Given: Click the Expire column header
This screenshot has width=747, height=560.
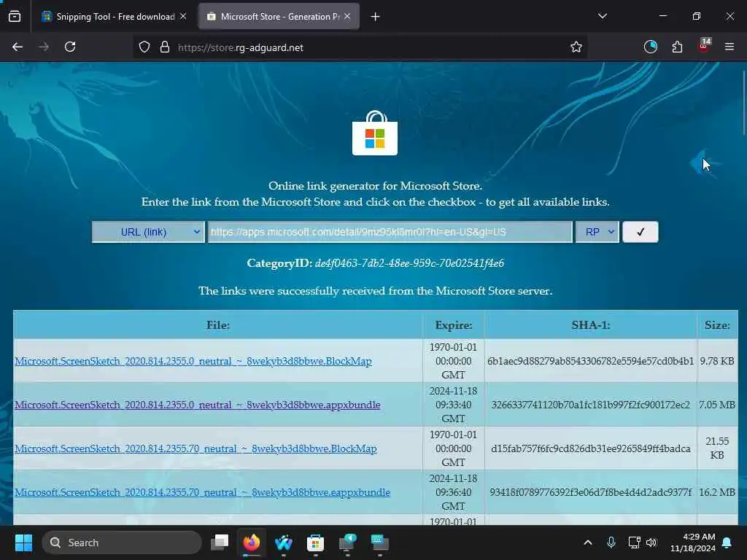Looking at the screenshot, I should point(454,325).
